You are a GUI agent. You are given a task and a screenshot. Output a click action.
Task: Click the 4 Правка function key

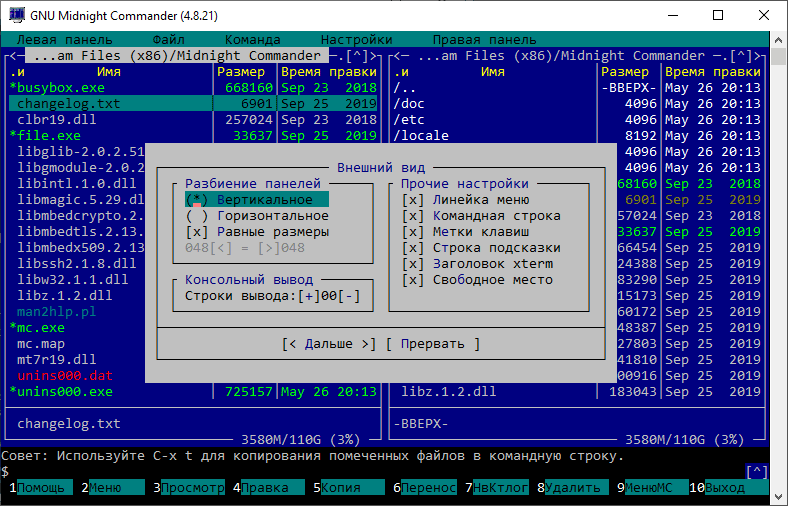[x=268, y=487]
